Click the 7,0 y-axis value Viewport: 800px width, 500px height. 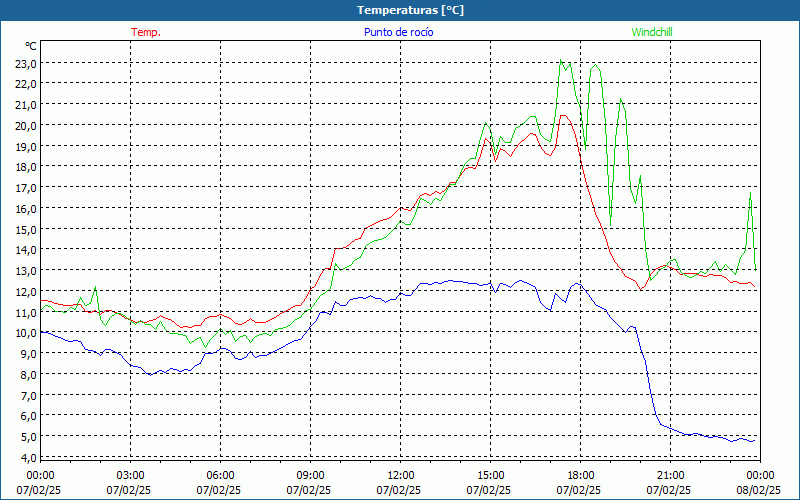click(x=28, y=396)
